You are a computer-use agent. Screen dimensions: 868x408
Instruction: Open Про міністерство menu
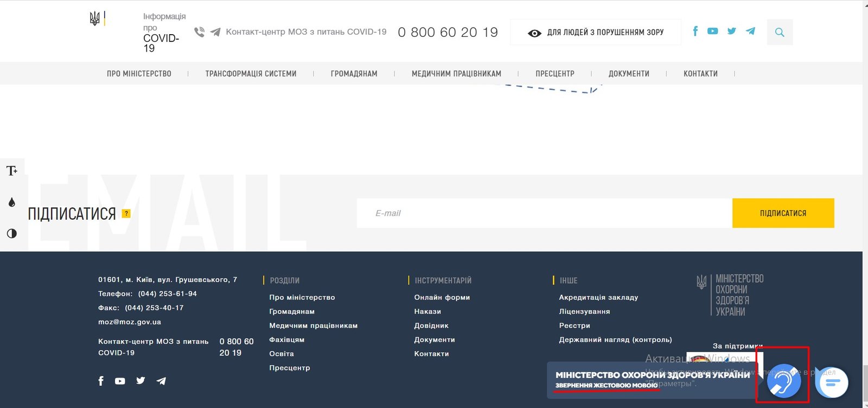coord(139,74)
